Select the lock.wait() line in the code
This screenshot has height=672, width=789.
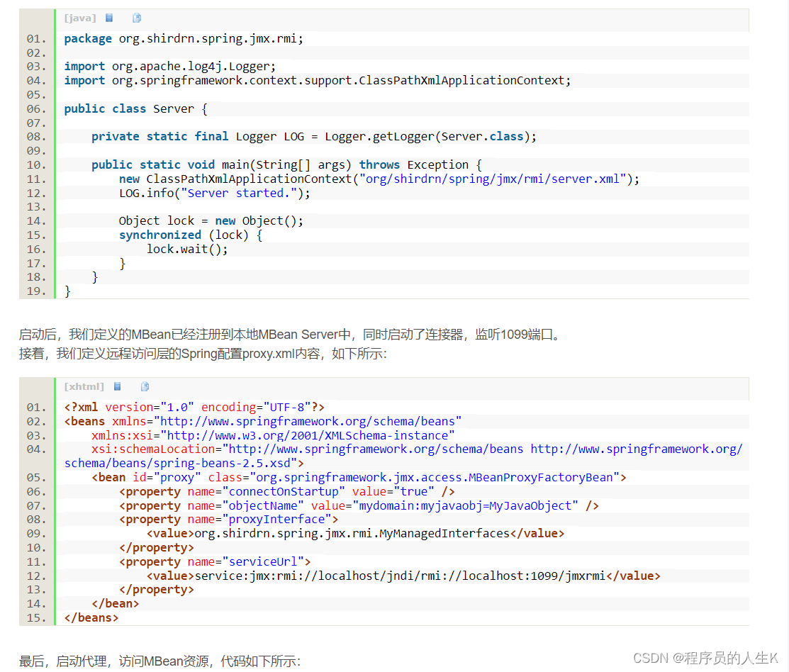[x=186, y=249]
